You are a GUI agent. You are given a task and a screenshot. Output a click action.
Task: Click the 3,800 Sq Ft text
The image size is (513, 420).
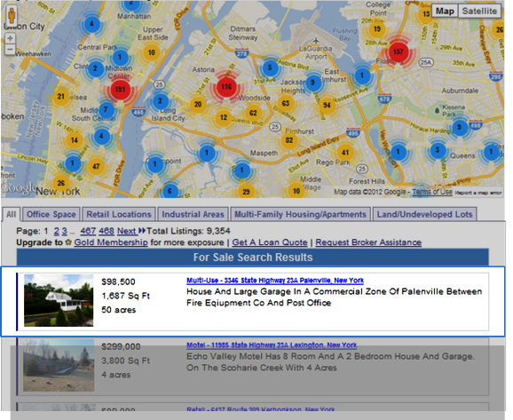[126, 361]
